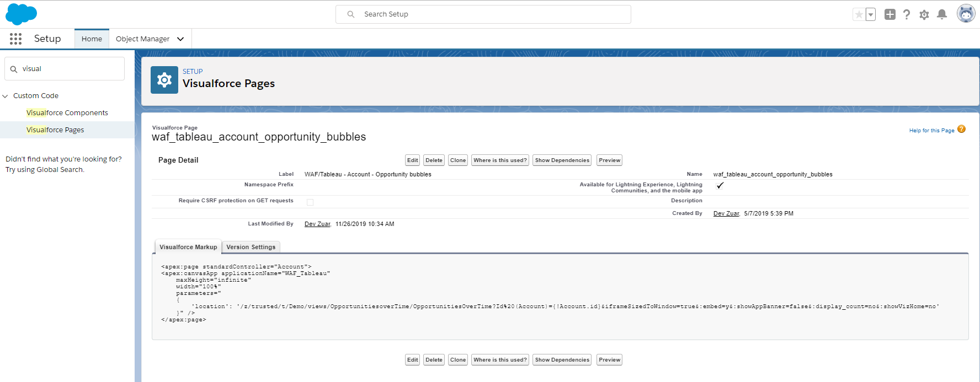Switch to the Home tab

click(x=92, y=39)
